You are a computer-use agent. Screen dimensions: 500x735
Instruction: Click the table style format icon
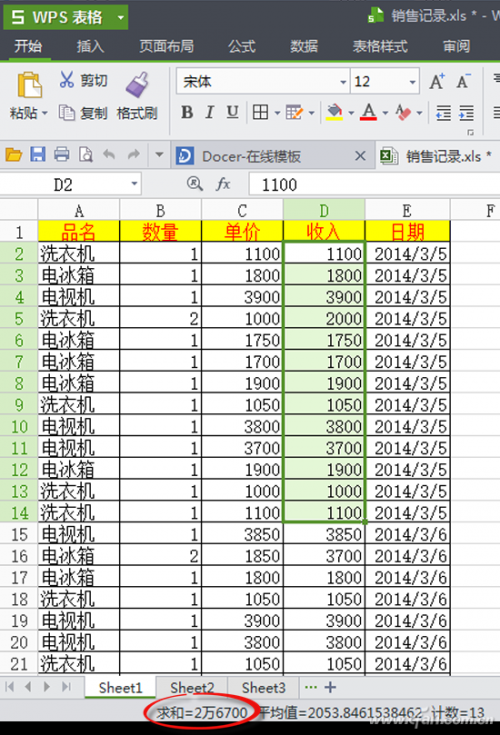[294, 112]
